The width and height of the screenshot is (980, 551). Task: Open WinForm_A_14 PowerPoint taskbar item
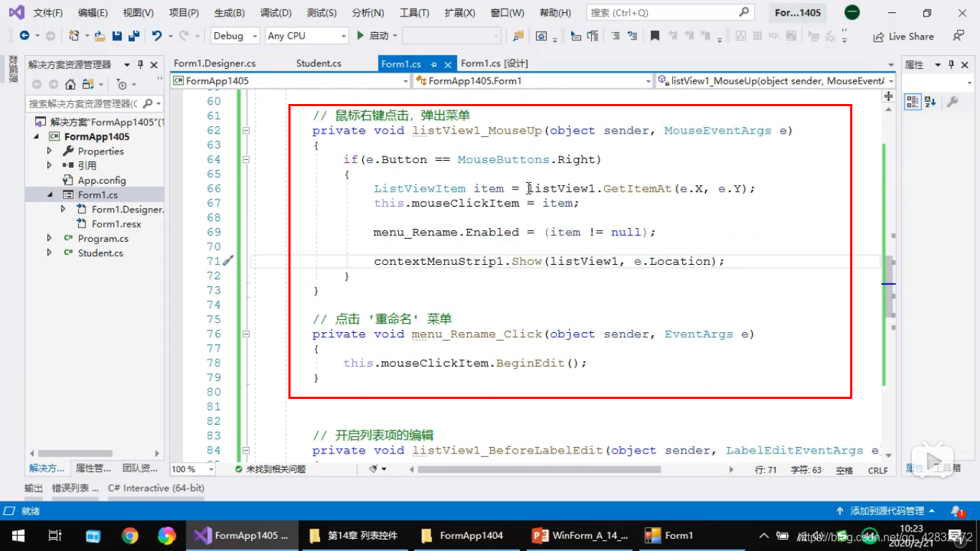581,535
